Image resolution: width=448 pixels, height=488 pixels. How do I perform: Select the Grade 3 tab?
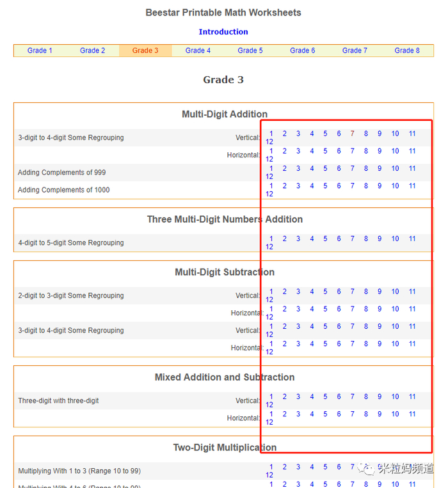click(x=145, y=51)
